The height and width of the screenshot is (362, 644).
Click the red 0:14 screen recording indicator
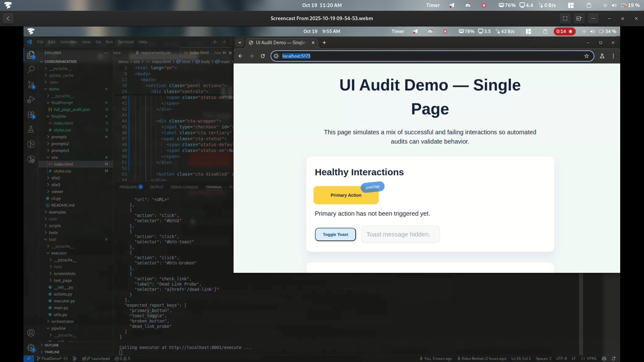pos(565,32)
